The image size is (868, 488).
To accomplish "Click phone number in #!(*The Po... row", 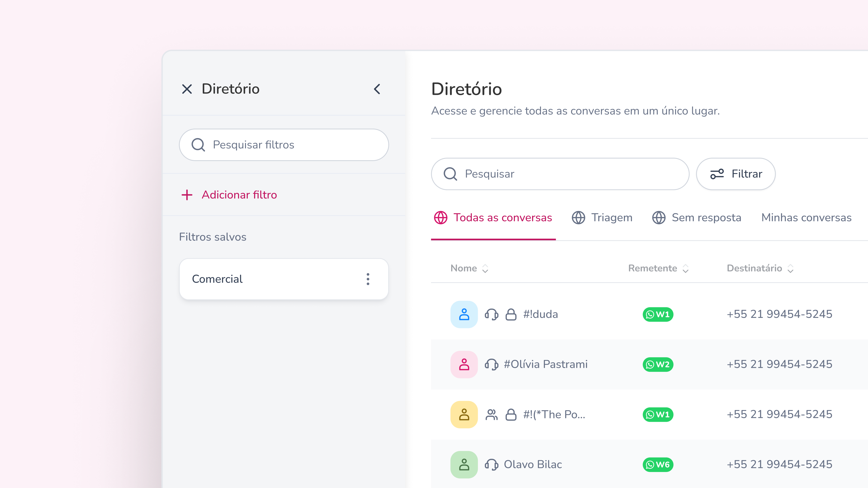I will 779,415.
